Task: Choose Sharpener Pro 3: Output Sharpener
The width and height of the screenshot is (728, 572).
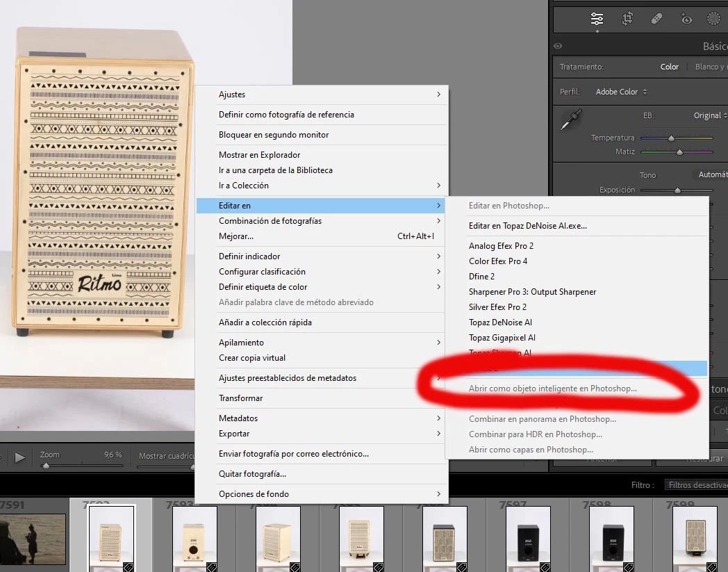Action: point(577,292)
